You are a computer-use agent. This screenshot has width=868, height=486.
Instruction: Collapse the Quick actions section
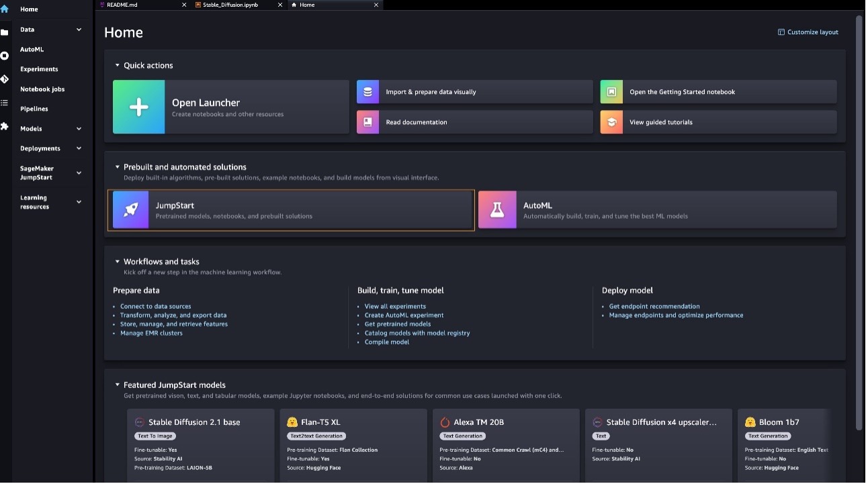coord(118,66)
